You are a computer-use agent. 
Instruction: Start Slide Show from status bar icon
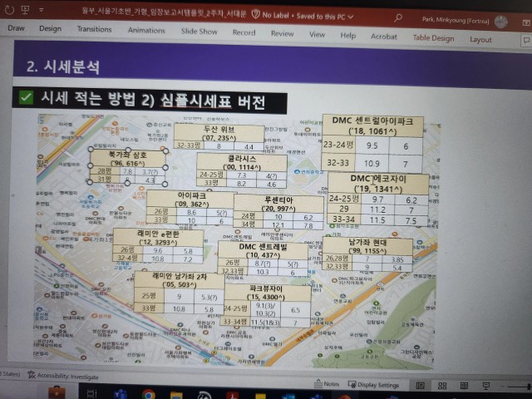[x=485, y=386]
